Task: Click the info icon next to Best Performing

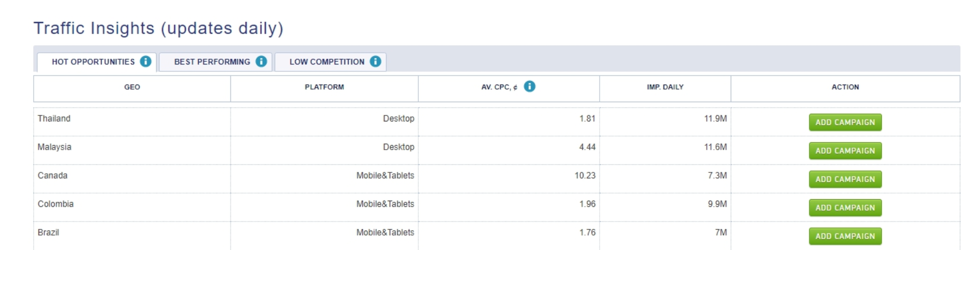Action: click(260, 62)
